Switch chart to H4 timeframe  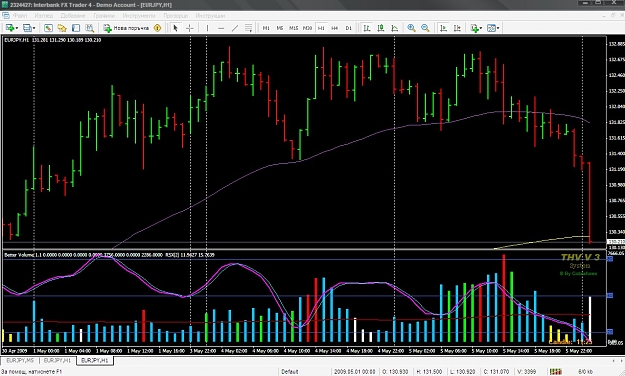[335, 28]
